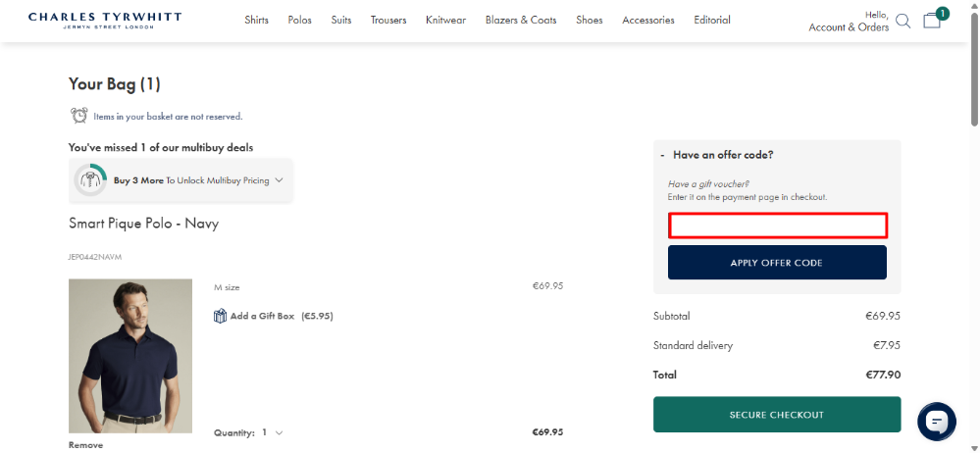Open the Polos menu
The height and width of the screenshot is (453, 980).
tap(300, 20)
